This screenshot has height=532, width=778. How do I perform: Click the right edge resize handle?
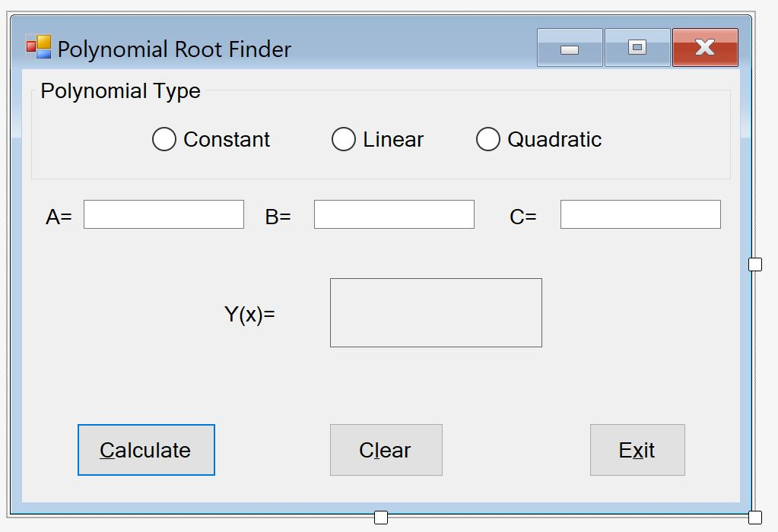[754, 264]
